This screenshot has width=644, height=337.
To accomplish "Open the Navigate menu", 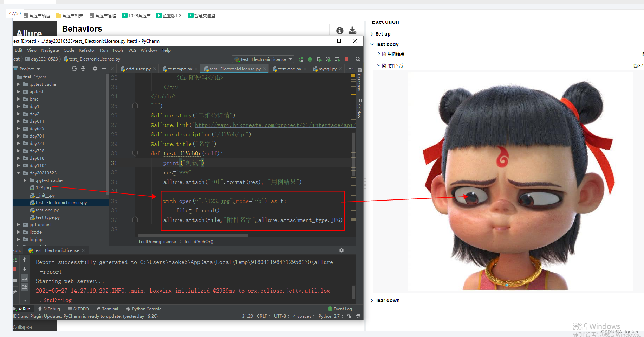I will click(x=50, y=50).
